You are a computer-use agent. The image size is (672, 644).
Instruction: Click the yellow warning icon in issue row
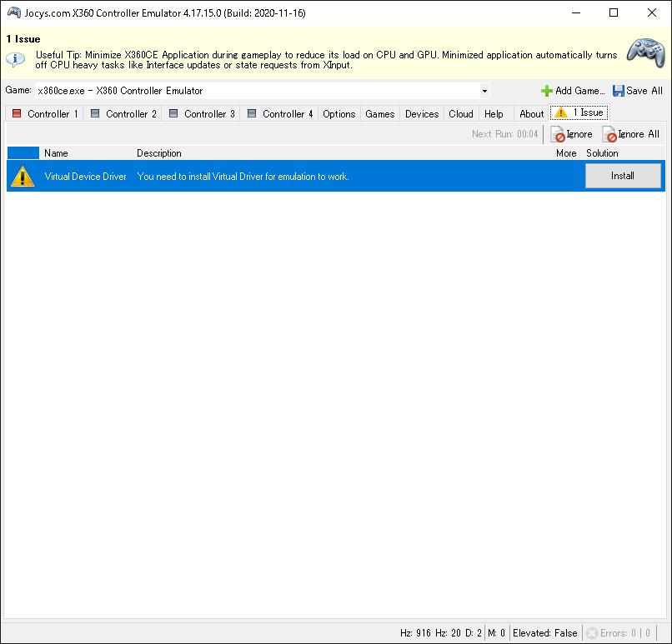point(23,177)
